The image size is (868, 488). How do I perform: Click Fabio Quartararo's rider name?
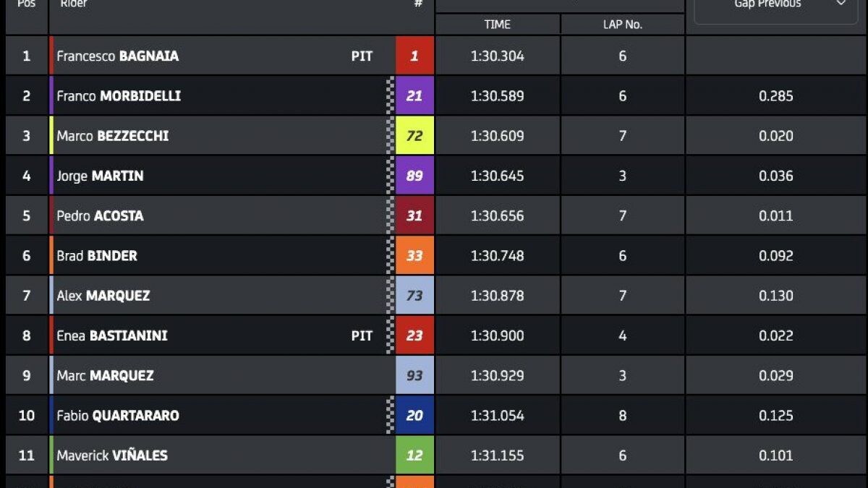point(118,416)
